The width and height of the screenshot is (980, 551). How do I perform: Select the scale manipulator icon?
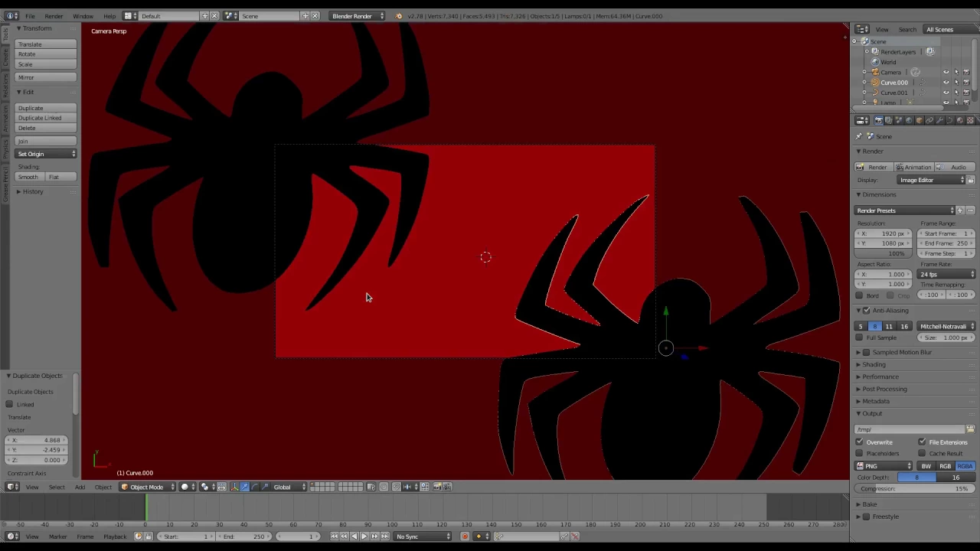[265, 487]
